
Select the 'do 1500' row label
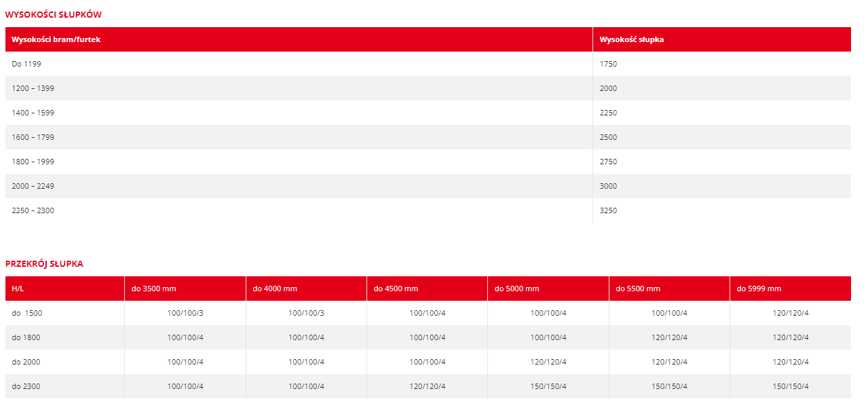(64, 313)
